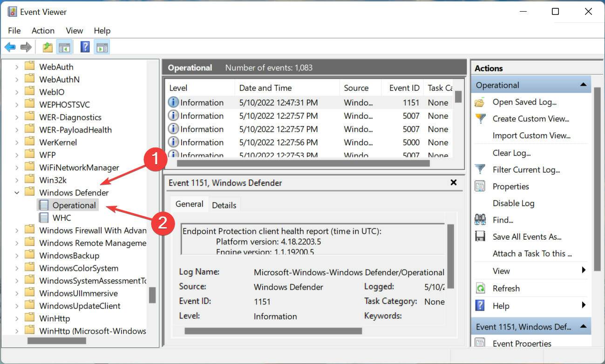Click the Back arrow toolbar icon

click(10, 47)
